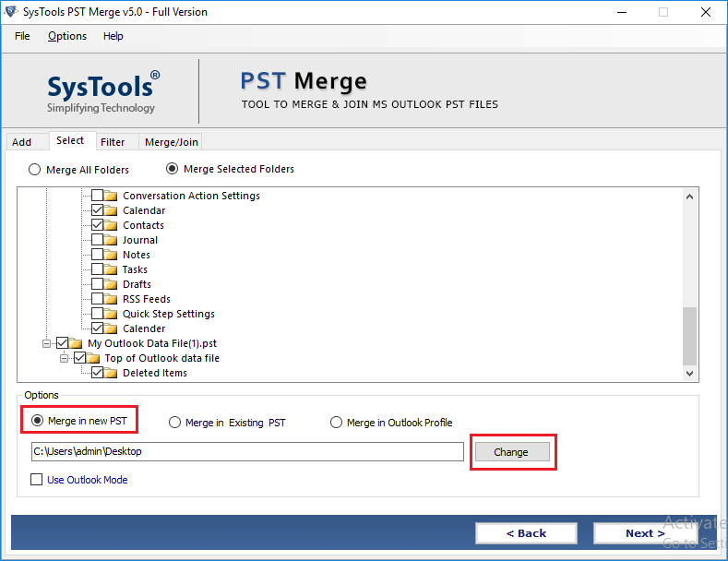Click the Drafts folder icon

pos(111,284)
